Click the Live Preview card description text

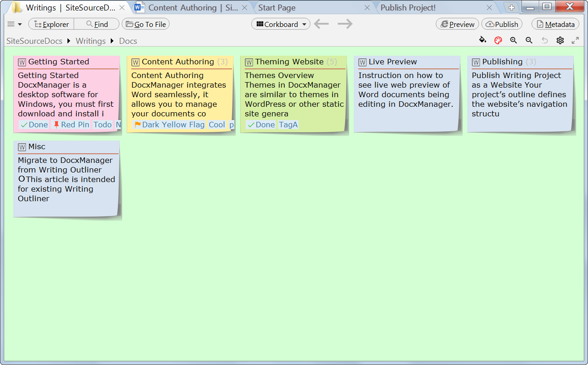(x=406, y=89)
